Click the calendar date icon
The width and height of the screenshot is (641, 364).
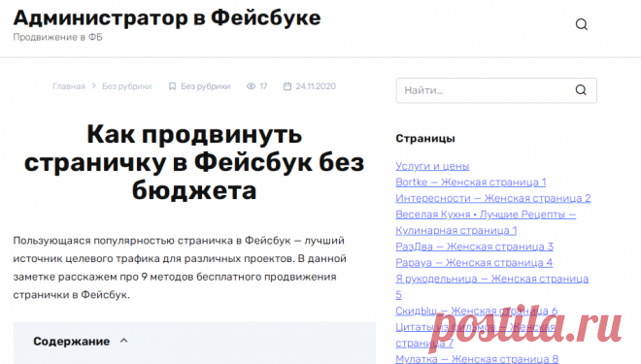pos(287,86)
